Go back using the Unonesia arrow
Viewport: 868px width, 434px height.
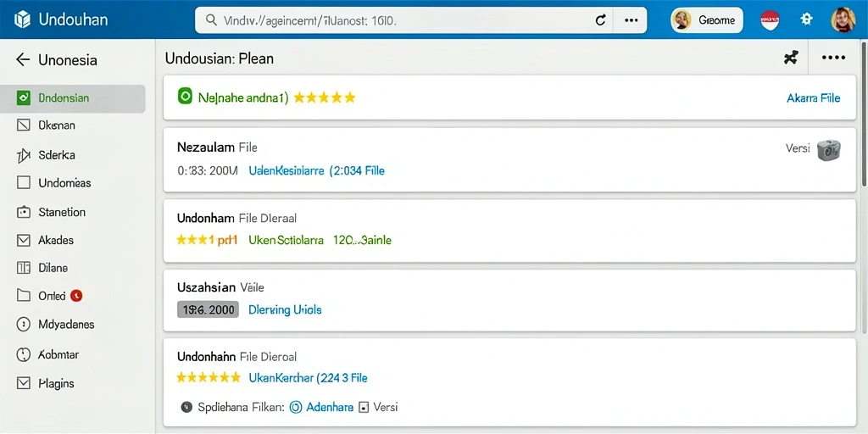[23, 60]
